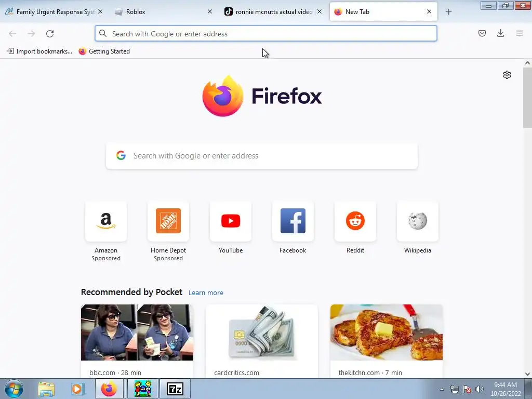This screenshot has height=399, width=532.
Task: Open the taskbar clock and date
Action: point(506,389)
